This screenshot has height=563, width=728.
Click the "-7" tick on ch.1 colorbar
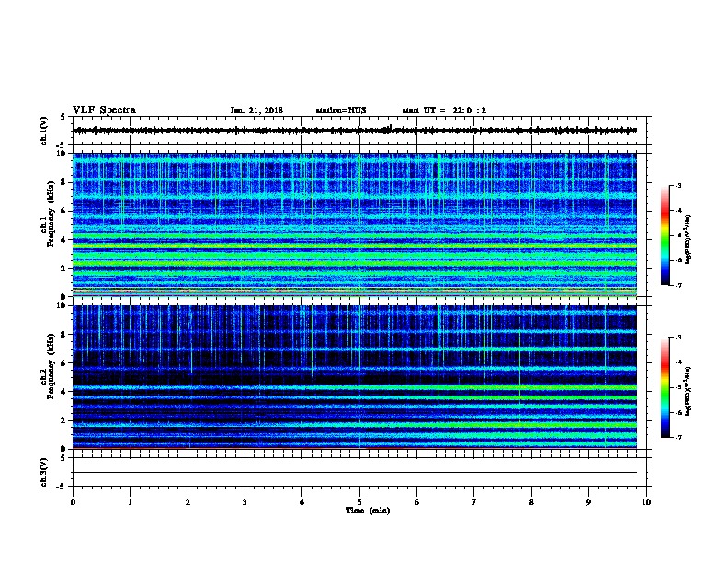tap(678, 285)
